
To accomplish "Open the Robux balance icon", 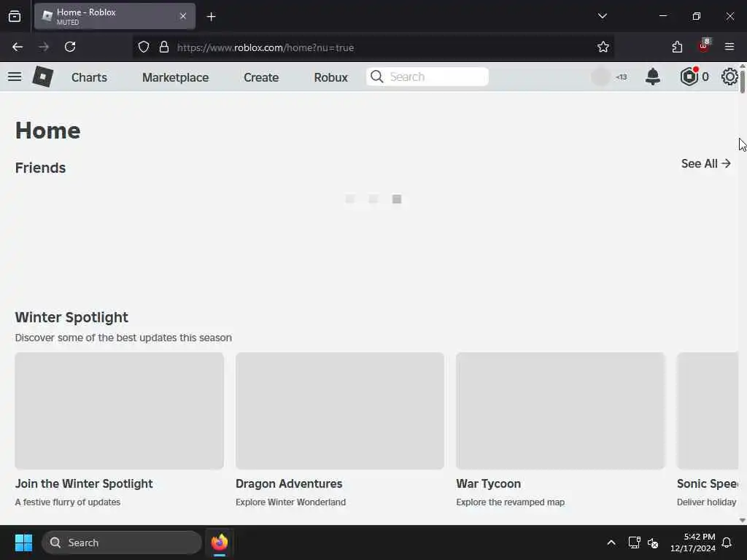I will (x=689, y=77).
